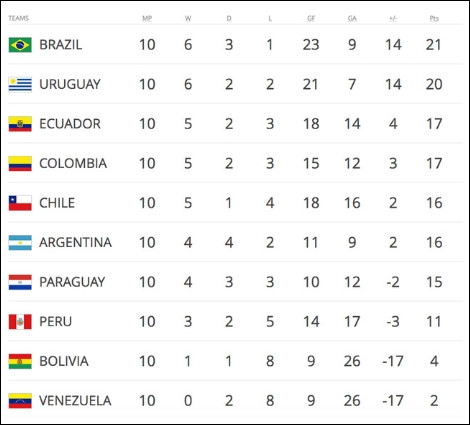Click the Argentina flag icon

point(20,243)
